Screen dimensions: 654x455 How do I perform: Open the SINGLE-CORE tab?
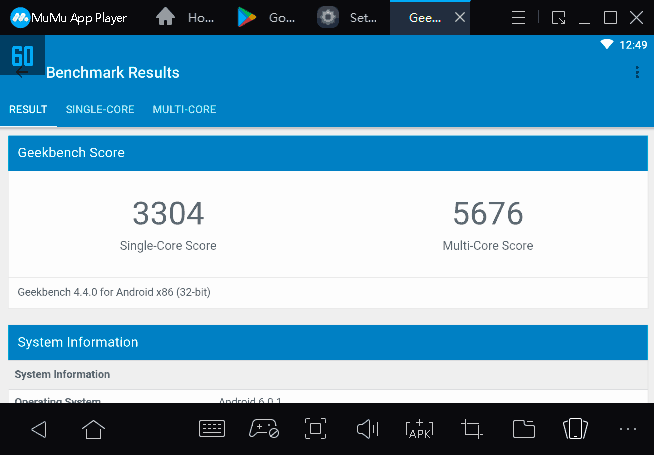pyautogui.click(x=100, y=109)
